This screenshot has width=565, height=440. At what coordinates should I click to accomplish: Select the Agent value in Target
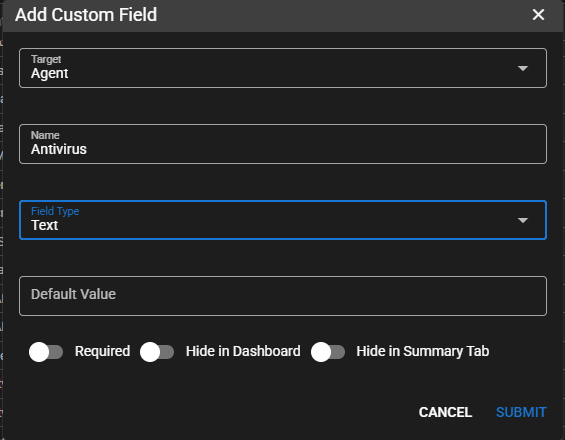(x=49, y=74)
